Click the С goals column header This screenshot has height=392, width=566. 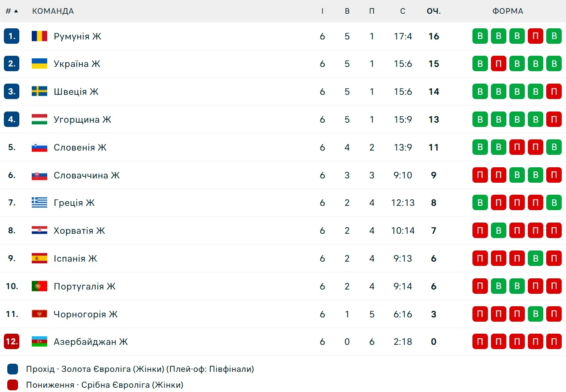tap(403, 11)
